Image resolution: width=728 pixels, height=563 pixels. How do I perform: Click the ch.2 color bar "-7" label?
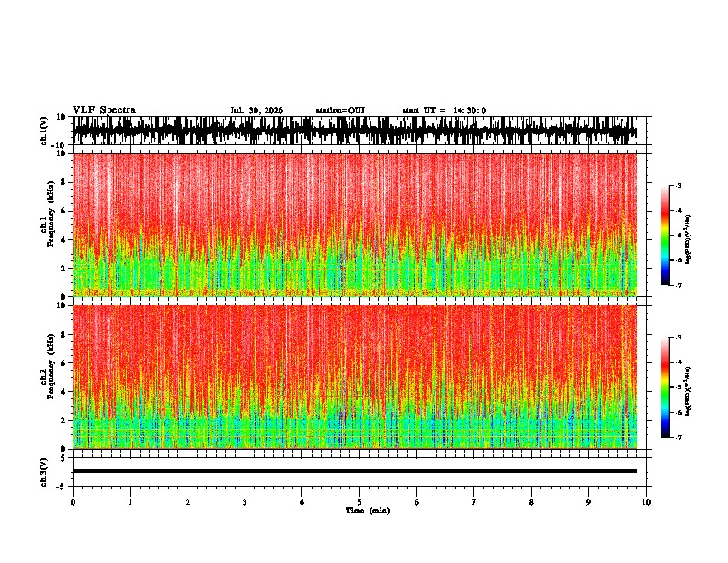tap(678, 437)
